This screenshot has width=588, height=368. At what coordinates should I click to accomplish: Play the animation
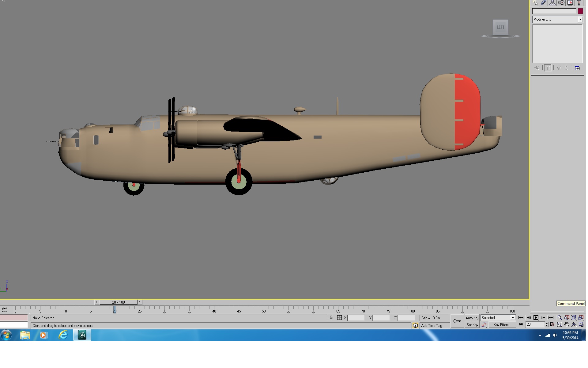click(x=536, y=318)
